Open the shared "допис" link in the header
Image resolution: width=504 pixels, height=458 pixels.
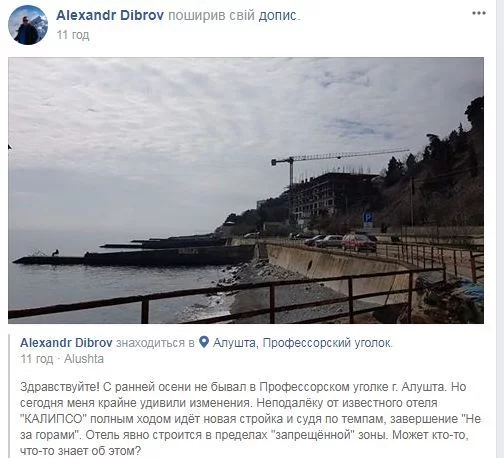tap(277, 15)
